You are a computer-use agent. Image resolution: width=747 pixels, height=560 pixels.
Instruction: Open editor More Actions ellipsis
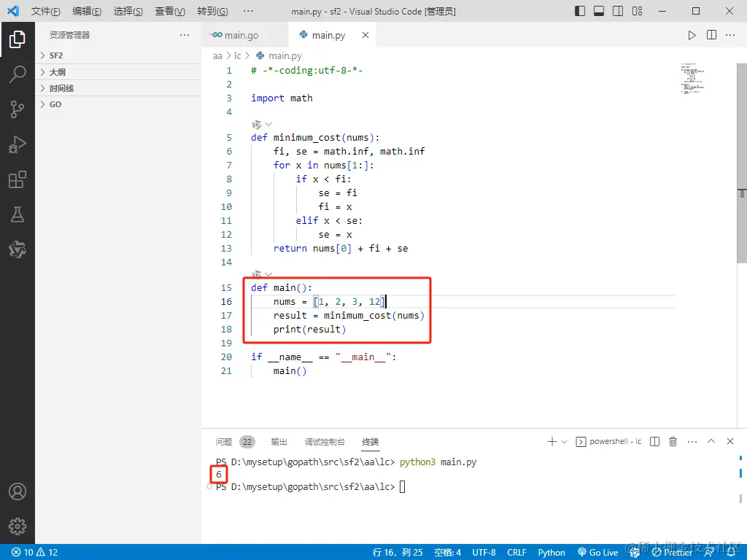[729, 35]
